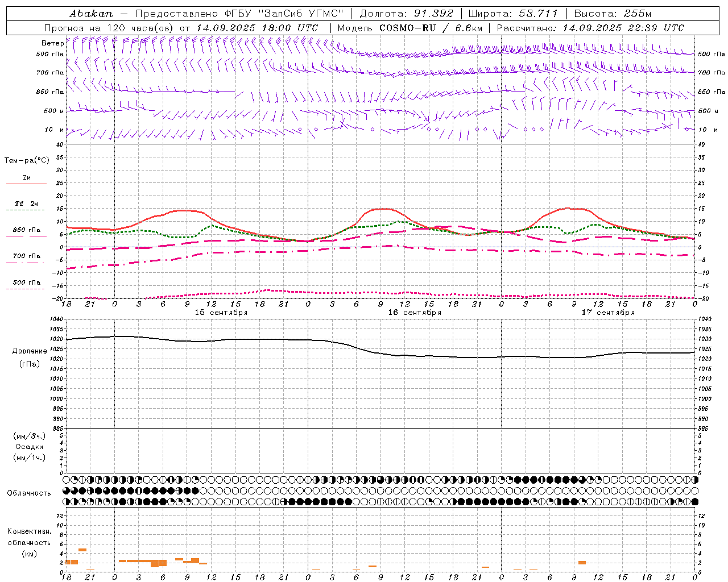Click the "Давление" pressure panel label
Screen dimensions: 728x582
(x=30, y=351)
